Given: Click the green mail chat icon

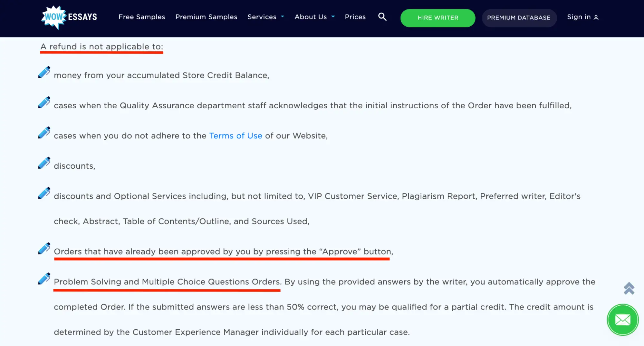Looking at the screenshot, I should click(622, 320).
